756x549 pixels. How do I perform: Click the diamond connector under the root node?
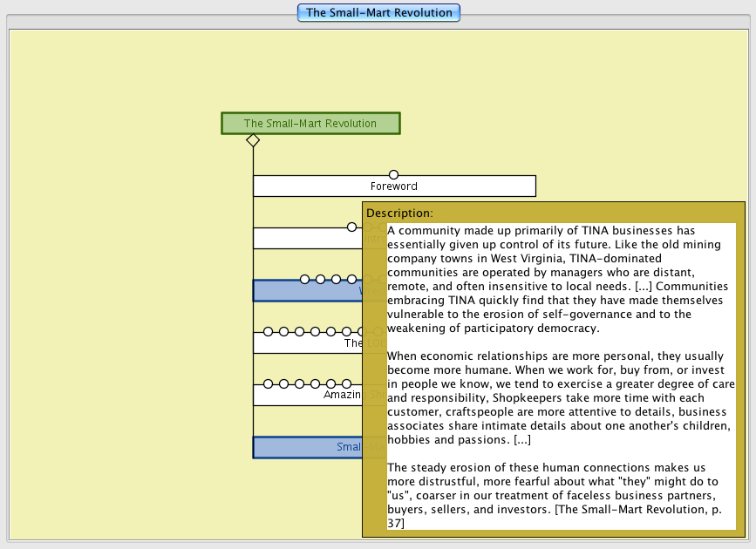253,140
